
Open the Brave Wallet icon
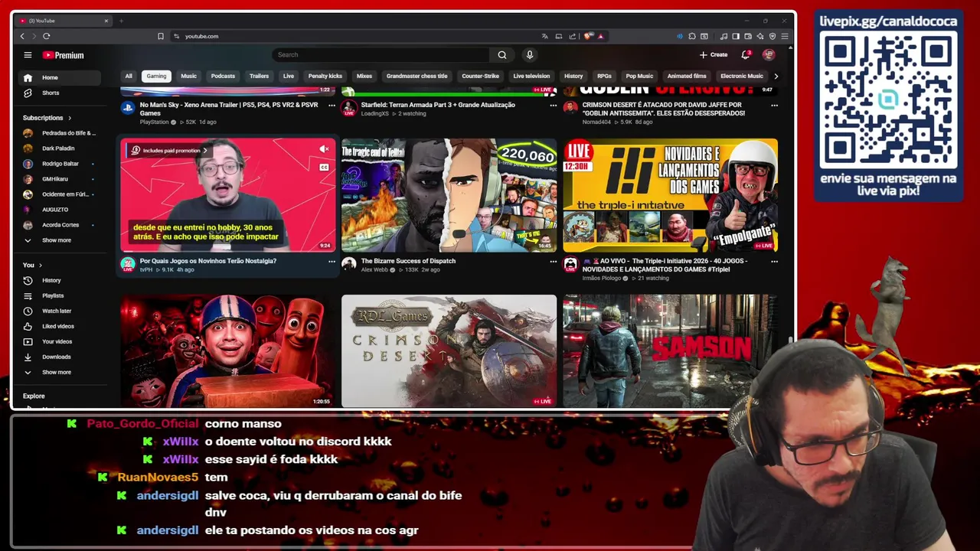pos(748,36)
